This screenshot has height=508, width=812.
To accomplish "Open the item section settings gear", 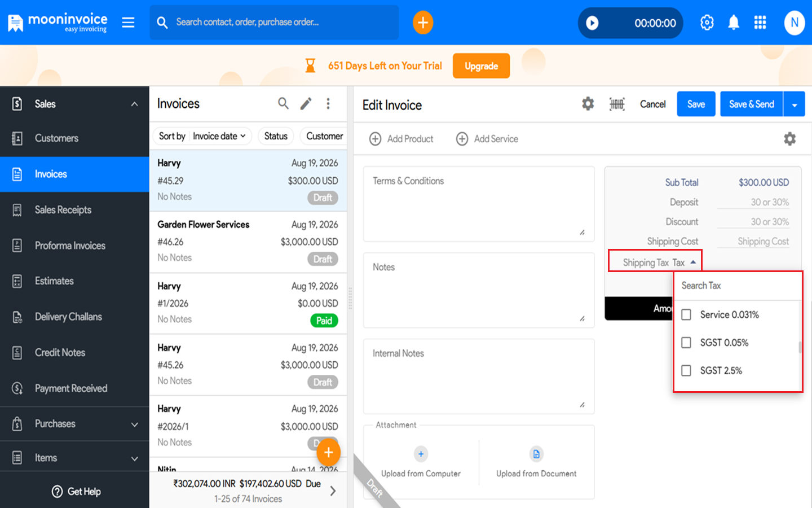I will [790, 139].
